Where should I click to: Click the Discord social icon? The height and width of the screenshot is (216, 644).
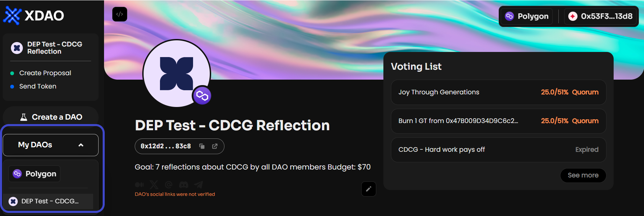pos(184,185)
